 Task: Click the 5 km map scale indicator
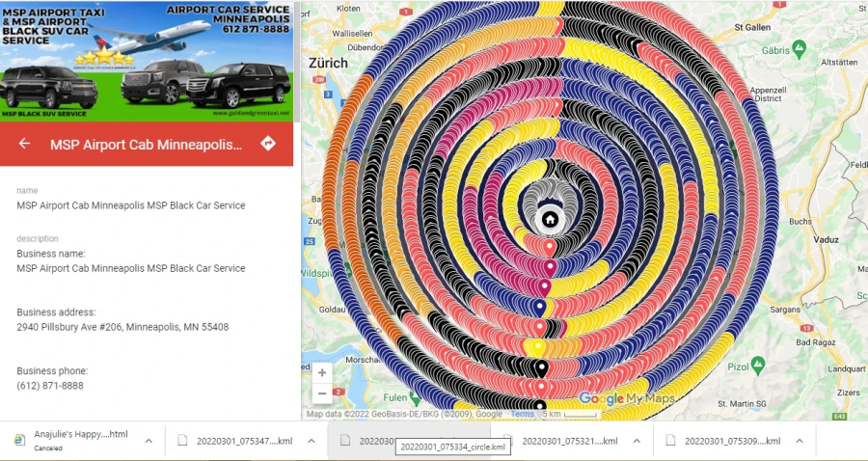pyautogui.click(x=570, y=414)
